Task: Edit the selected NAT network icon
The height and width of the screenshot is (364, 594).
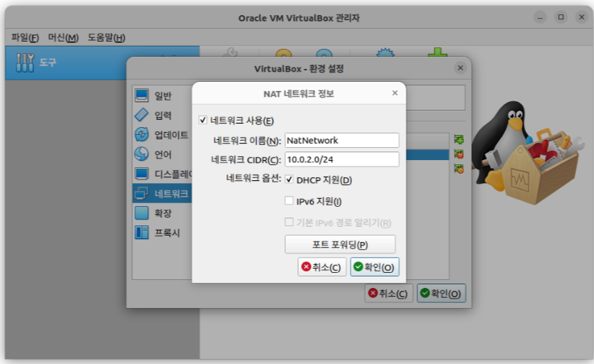Action: (x=459, y=169)
